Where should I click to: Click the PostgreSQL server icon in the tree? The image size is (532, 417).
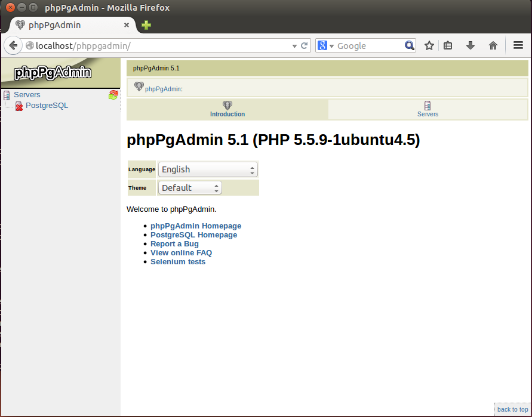point(19,106)
